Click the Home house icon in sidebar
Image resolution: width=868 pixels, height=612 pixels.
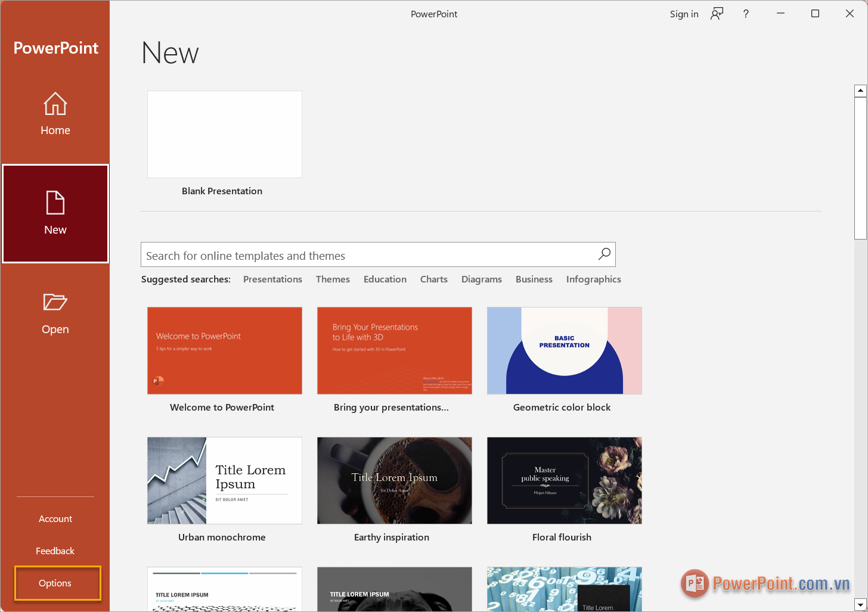[x=55, y=104]
